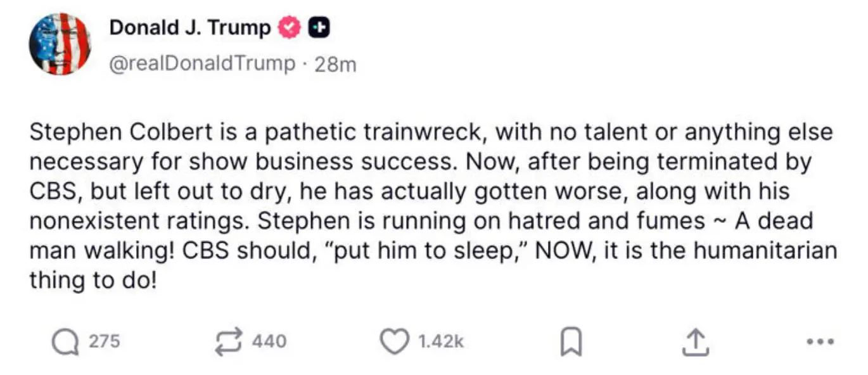Viewport: 868px width, 375px height.
Task: Click the @realDonaldTrump handle
Action: pyautogui.click(x=203, y=63)
